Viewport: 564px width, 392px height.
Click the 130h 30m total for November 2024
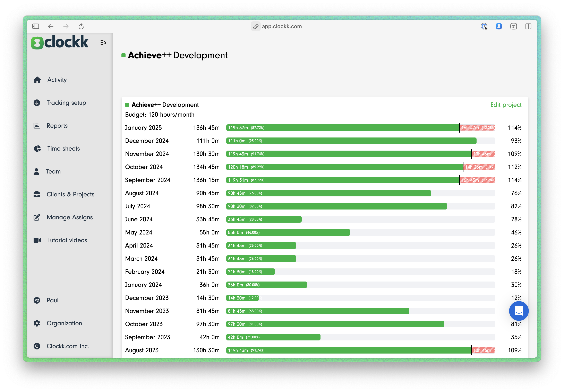206,154
